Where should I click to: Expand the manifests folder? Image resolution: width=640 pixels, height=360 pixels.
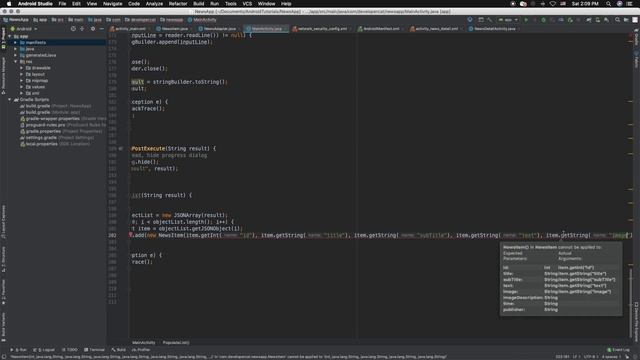point(16,42)
